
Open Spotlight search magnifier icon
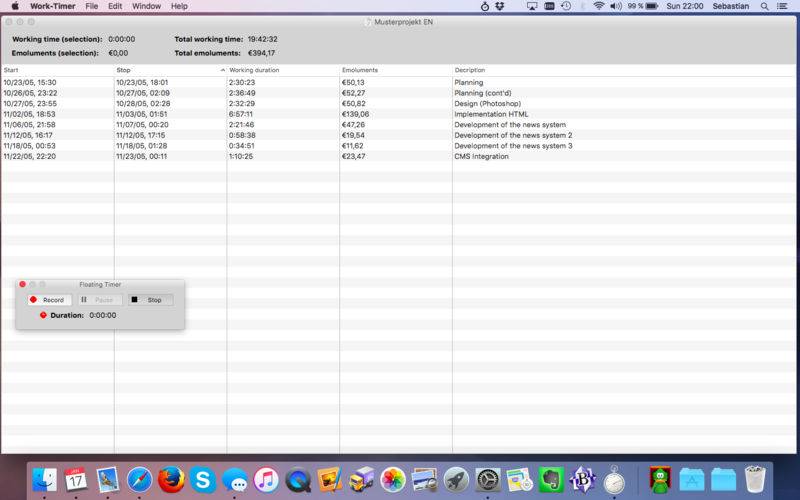coord(764,6)
